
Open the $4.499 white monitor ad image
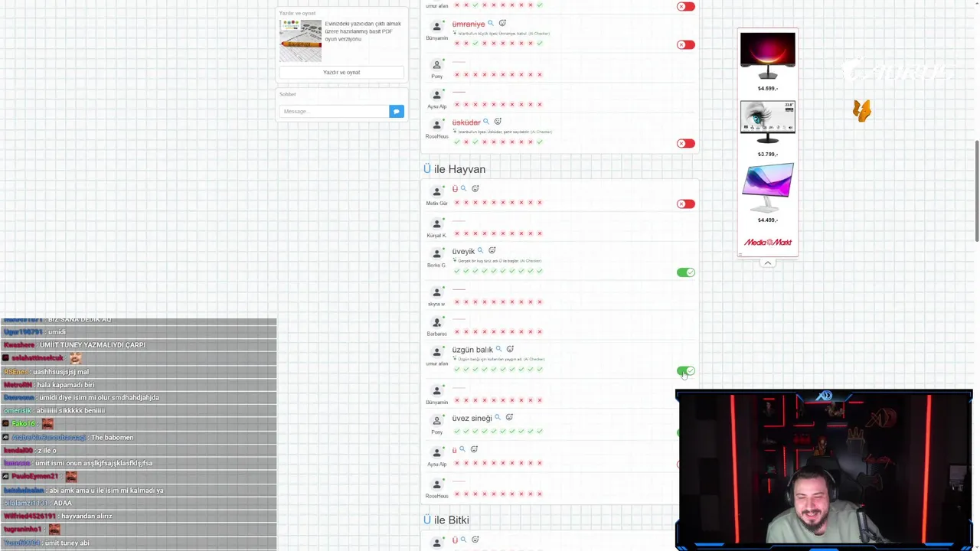click(x=768, y=189)
